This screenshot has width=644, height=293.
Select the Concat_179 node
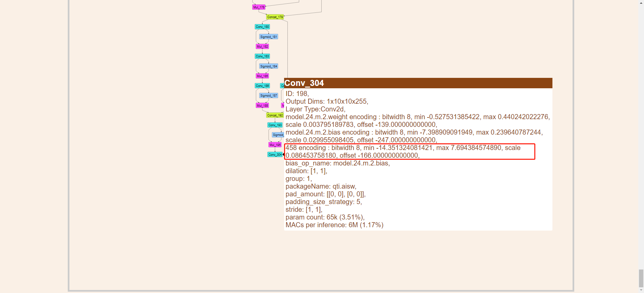[275, 17]
